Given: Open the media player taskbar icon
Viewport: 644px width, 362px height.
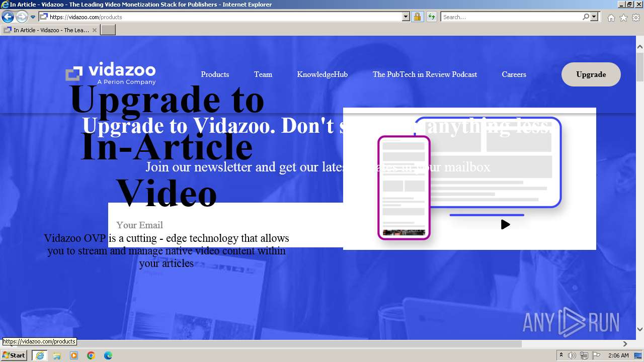Looking at the screenshot, I should [74, 355].
